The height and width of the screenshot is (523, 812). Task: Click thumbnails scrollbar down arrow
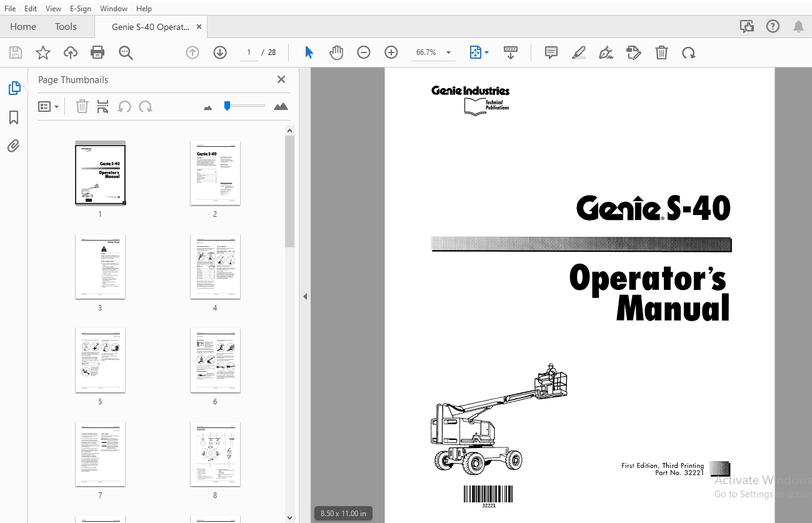pos(289,517)
